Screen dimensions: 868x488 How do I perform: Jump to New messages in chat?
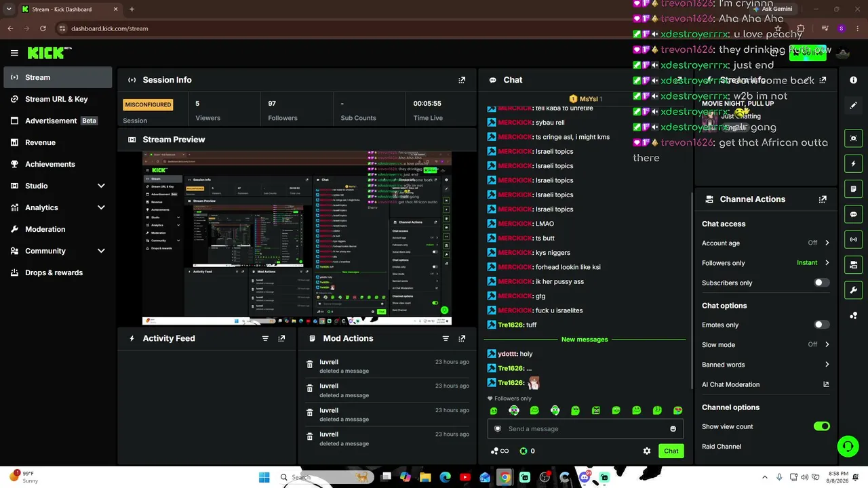585,339
